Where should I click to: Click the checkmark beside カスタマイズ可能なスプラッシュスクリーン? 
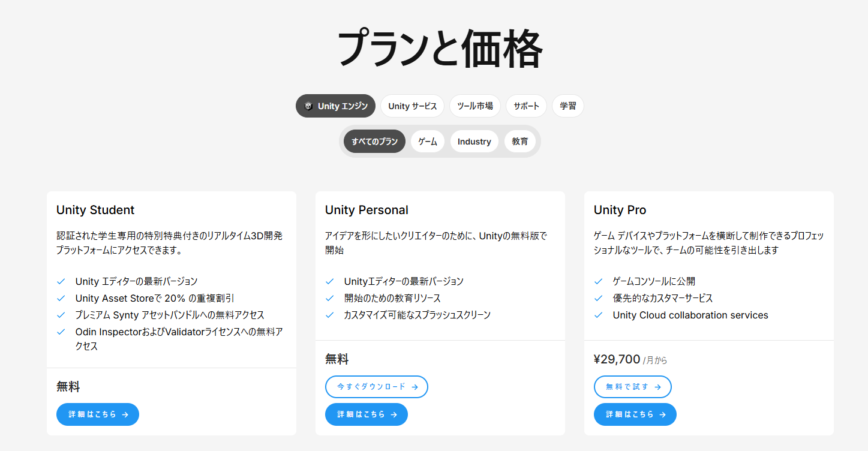329,314
